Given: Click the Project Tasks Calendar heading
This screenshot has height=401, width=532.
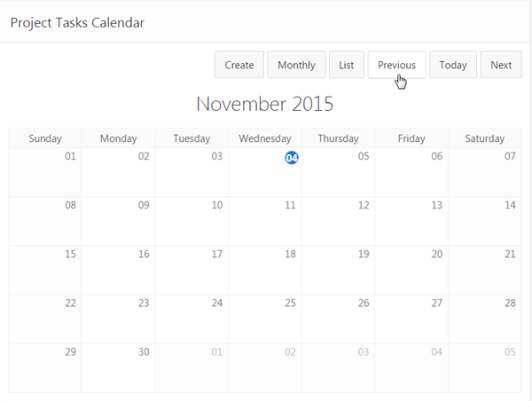Looking at the screenshot, I should (x=77, y=22).
